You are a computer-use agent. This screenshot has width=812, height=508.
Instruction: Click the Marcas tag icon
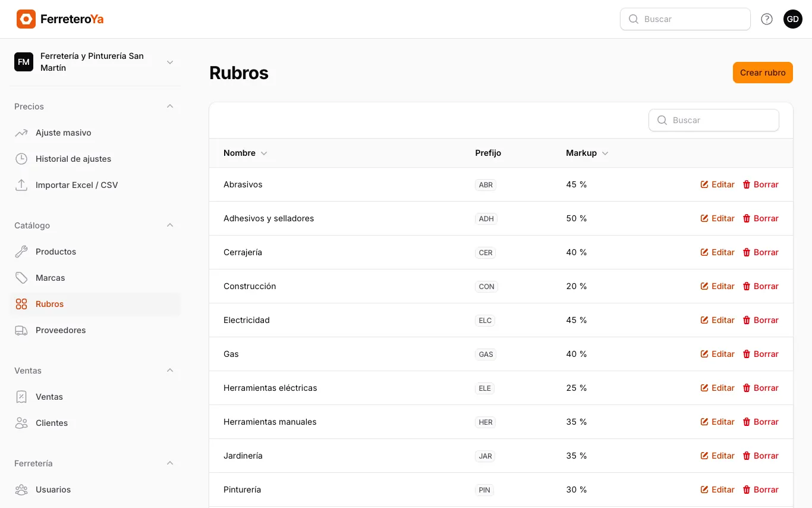21,278
